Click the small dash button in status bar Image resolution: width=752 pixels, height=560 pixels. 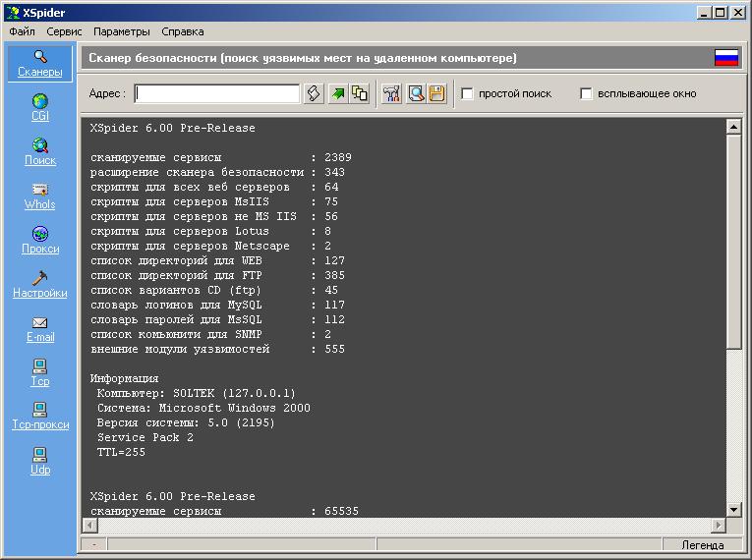pyautogui.click(x=93, y=544)
